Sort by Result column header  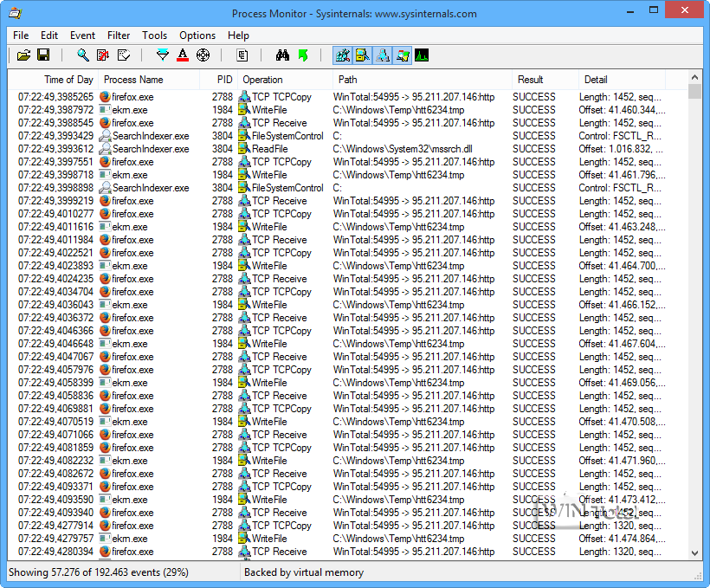[x=545, y=80]
